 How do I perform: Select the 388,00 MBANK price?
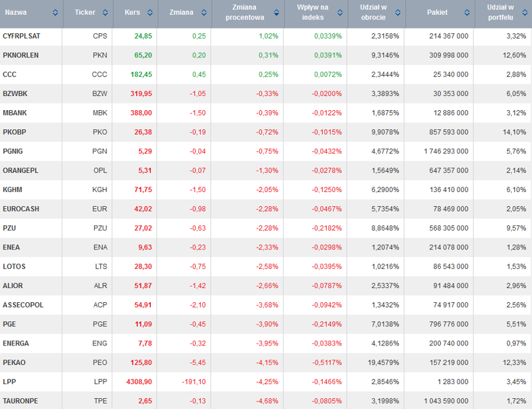[141, 113]
